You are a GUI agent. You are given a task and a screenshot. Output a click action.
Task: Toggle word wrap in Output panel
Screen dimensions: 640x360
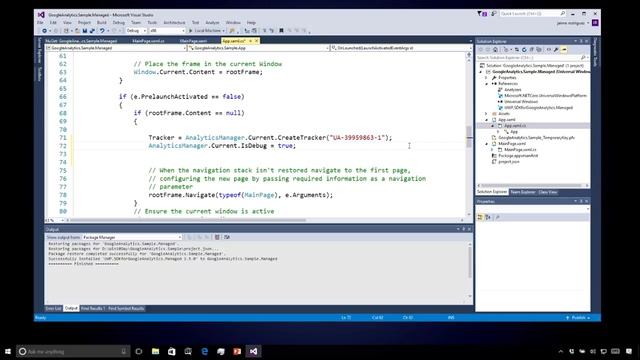[x=227, y=237]
